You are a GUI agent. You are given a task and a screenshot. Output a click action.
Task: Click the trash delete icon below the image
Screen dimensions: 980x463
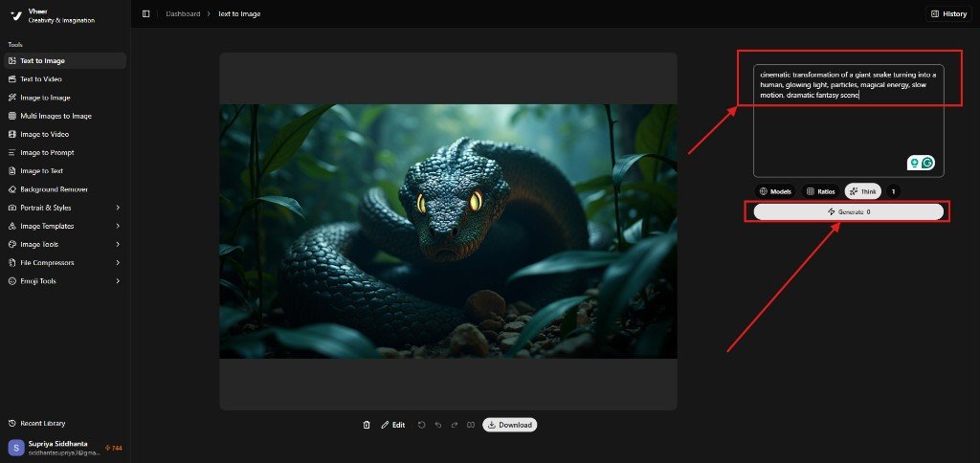(x=367, y=425)
